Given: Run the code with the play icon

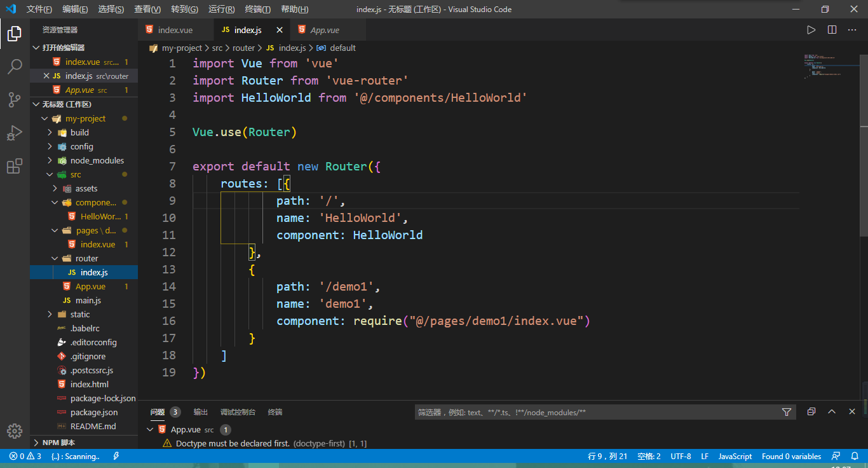Looking at the screenshot, I should click(811, 30).
